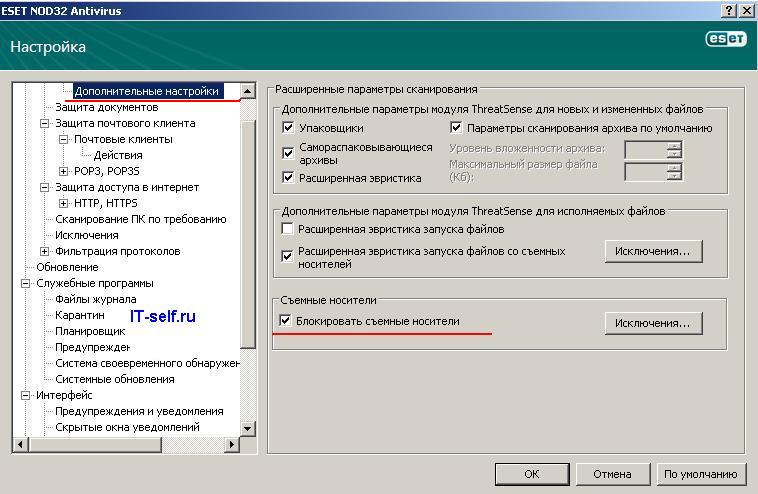Select the Карантин tree item

[x=80, y=315]
